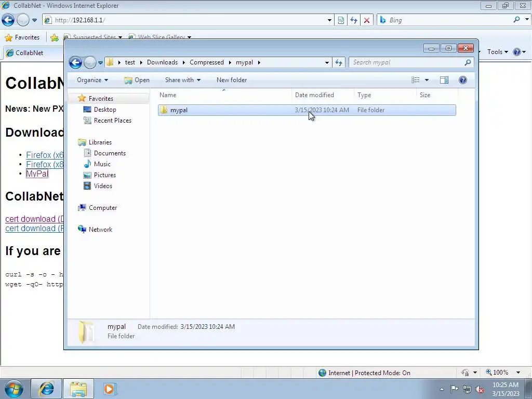The height and width of the screenshot is (399, 532).
Task: Click the muted volume tray icon
Action: tap(480, 389)
